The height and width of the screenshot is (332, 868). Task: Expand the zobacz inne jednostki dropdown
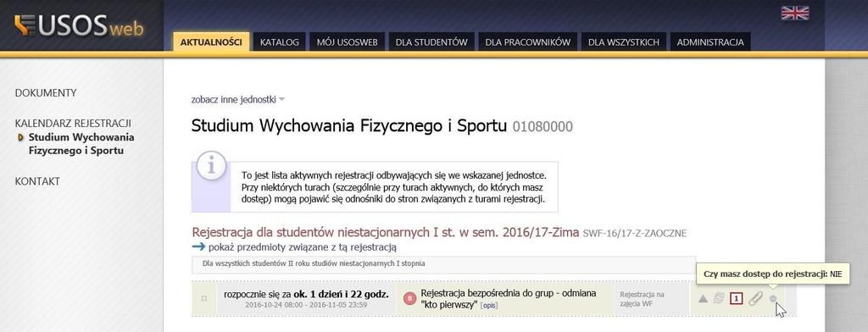pos(238,100)
